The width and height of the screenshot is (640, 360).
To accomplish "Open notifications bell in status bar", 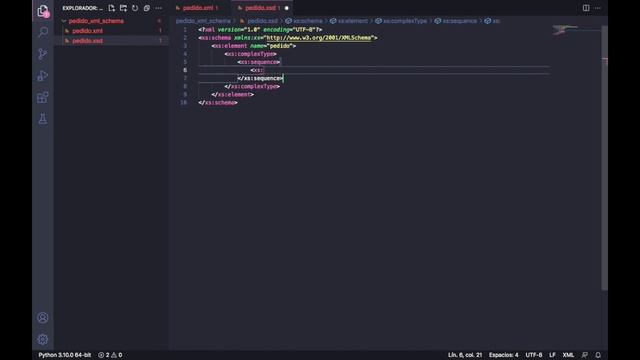I will 598,355.
